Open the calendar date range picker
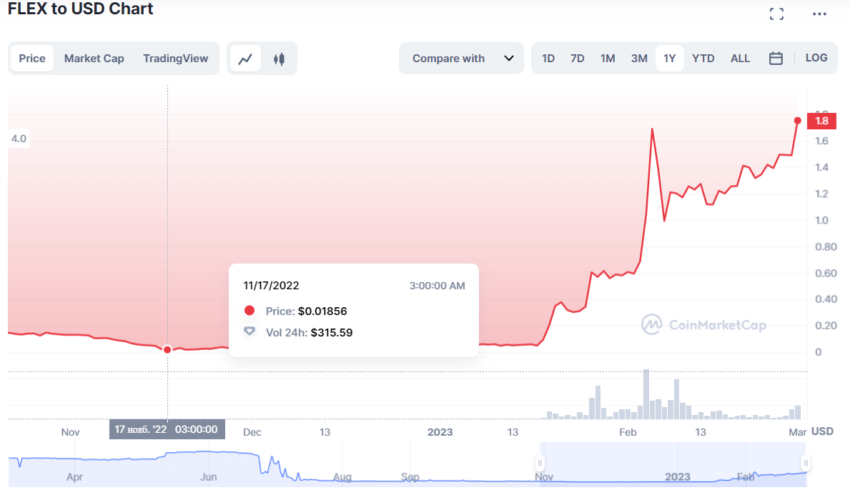850x495 pixels. (x=776, y=58)
